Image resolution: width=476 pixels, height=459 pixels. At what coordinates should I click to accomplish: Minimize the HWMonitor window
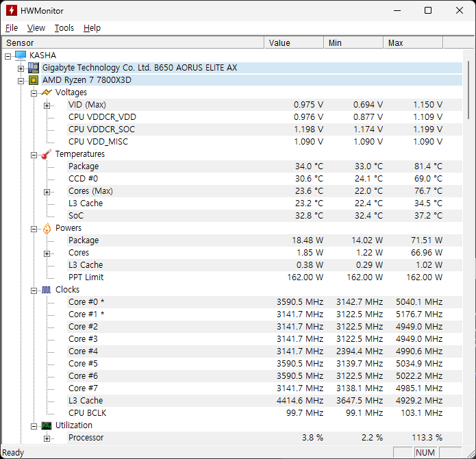coord(397,11)
